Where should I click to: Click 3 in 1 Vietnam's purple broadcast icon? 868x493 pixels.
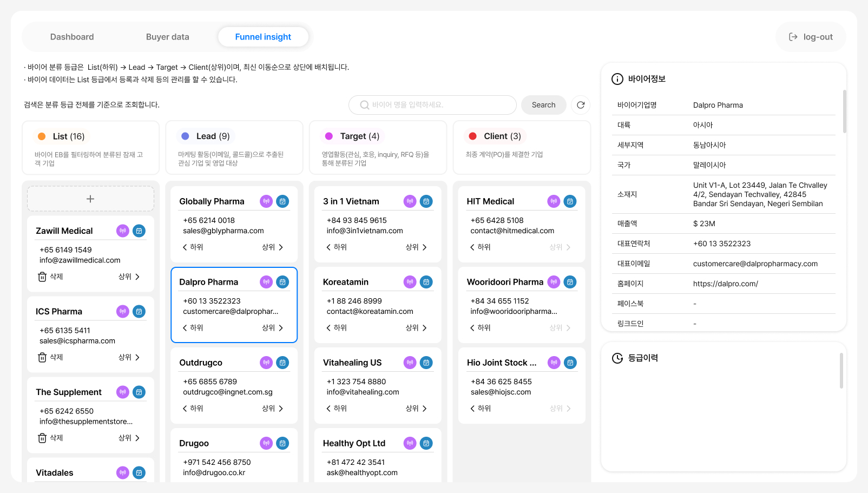coord(410,201)
